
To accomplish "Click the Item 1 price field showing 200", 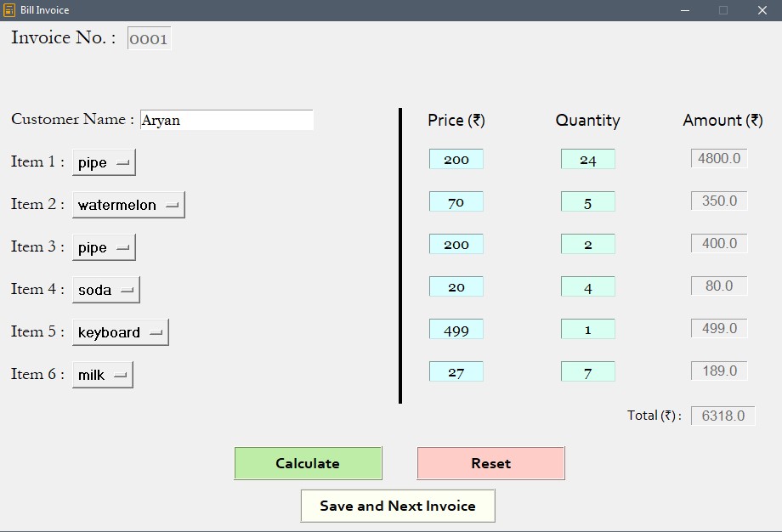I will point(456,159).
